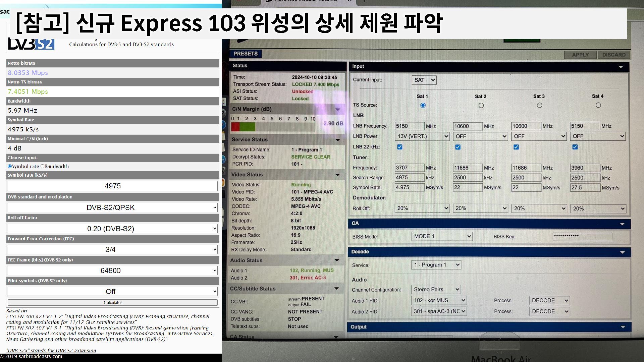This screenshot has height=362, width=644.
Task: Collapse the Video Status panel arrow
Action: [338, 175]
